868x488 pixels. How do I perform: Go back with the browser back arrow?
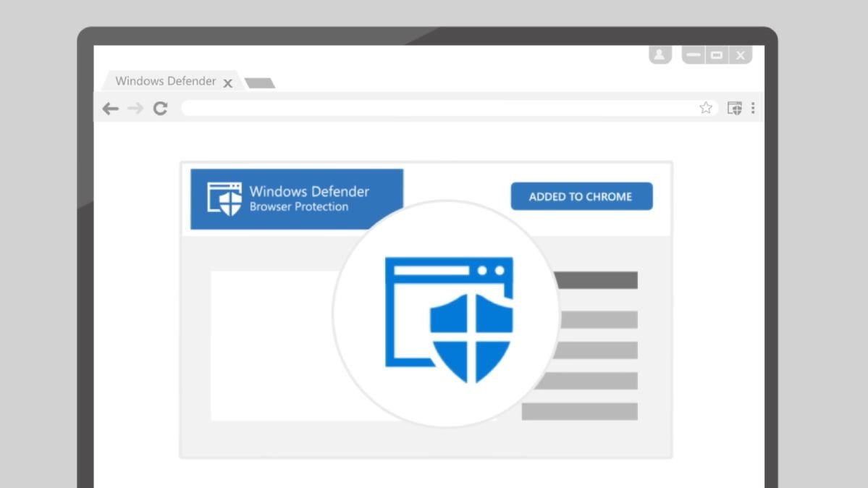111,109
